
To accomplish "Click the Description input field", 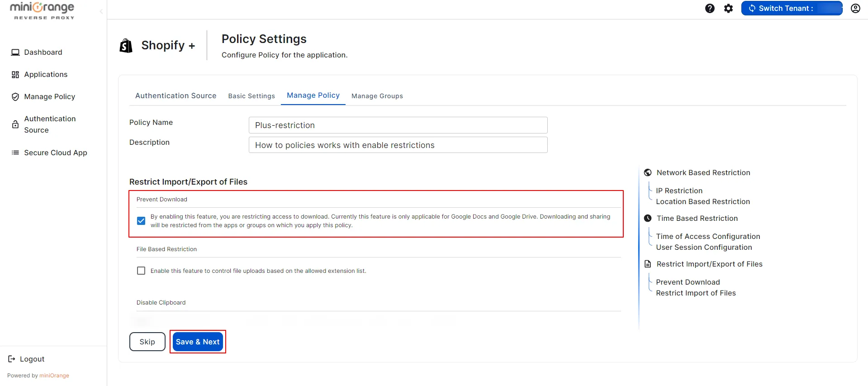I will pyautogui.click(x=398, y=145).
